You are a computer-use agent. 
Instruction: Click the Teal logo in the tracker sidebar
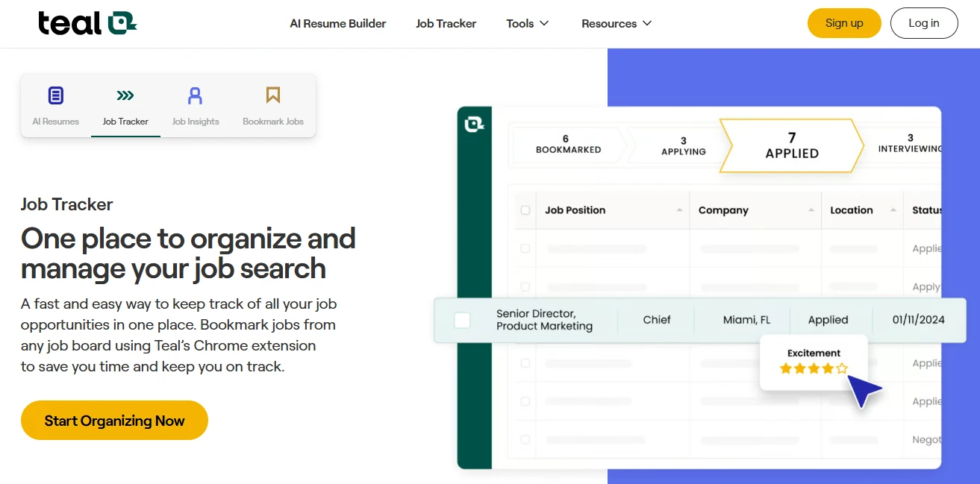(475, 124)
